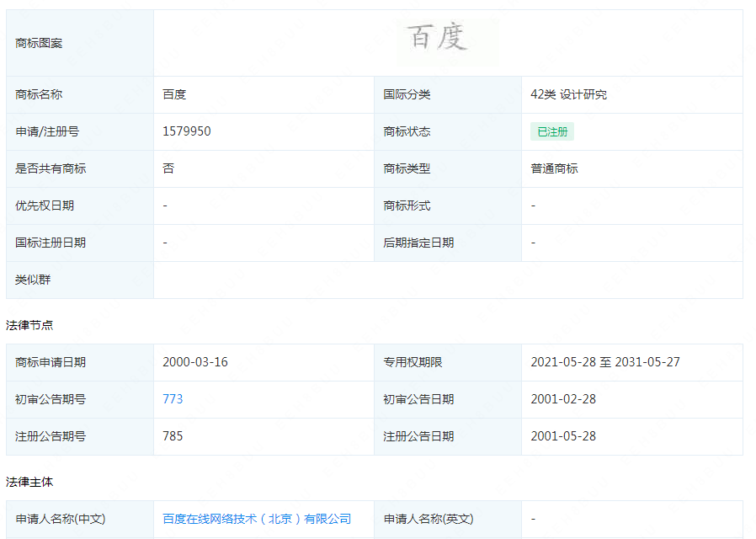This screenshot has width=756, height=539.
Task: Click the 国际分类 label cell
Action: 448,94
